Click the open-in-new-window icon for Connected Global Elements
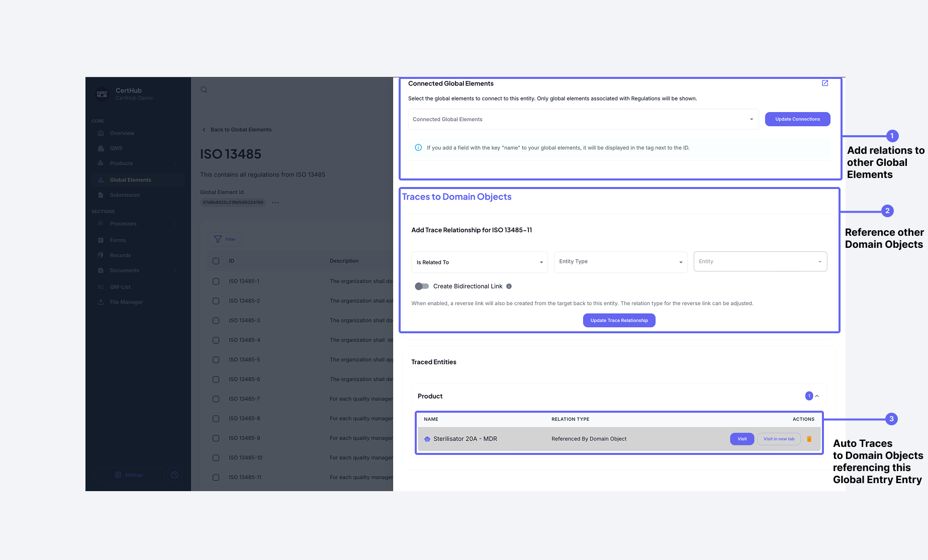928x560 pixels. (825, 83)
